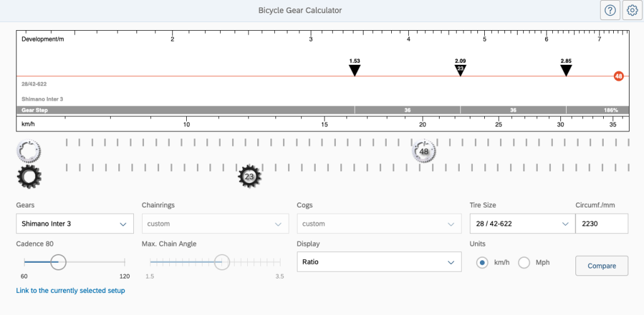Open the Gears dropdown showing Shimano Inter 3
Viewport: 644px width, 315px height.
coord(75,224)
